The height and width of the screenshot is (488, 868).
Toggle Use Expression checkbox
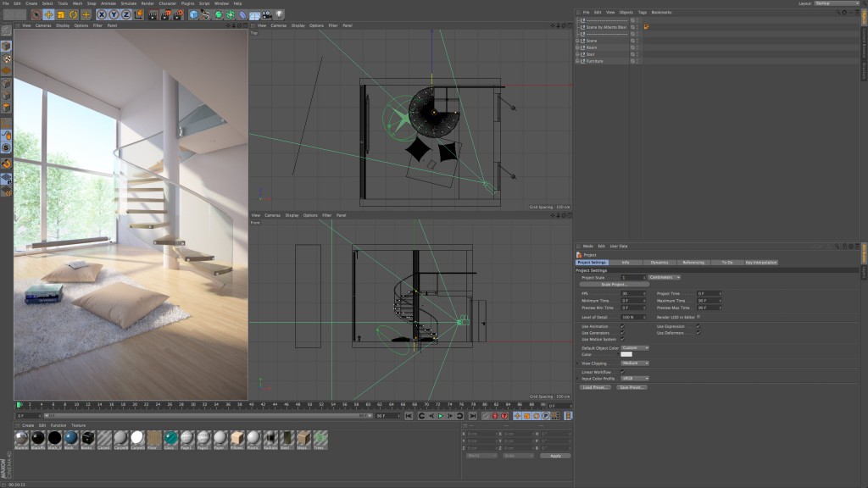click(x=698, y=326)
